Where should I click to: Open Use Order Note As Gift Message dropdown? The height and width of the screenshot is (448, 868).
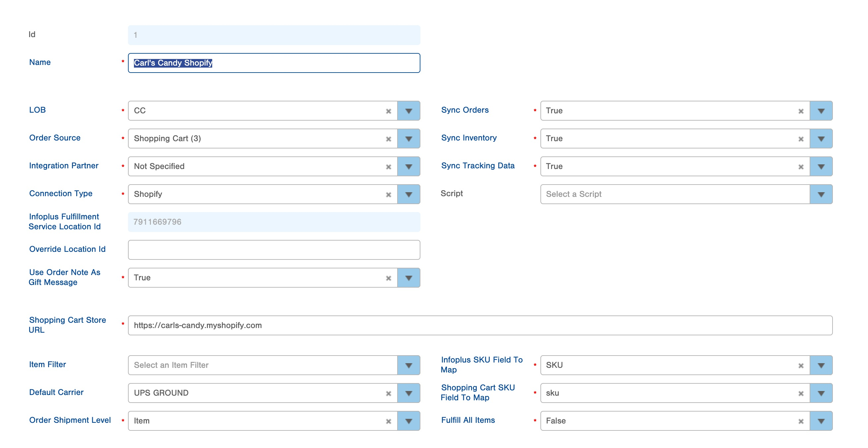tap(408, 278)
